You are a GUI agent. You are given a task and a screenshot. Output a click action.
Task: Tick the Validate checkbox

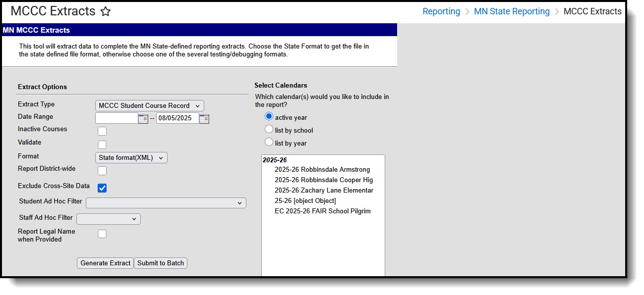point(102,145)
